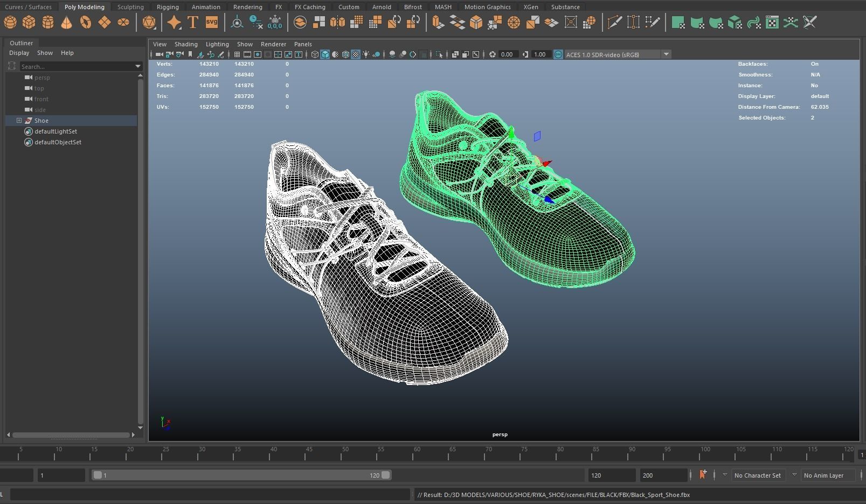Open ACES 1.0 SDR-video view transform dropdown

(x=667, y=54)
